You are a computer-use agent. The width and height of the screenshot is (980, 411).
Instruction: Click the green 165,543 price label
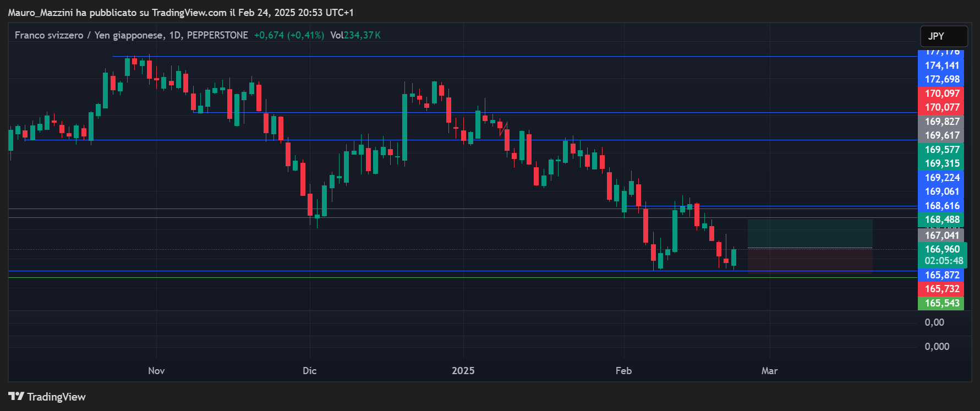(x=941, y=303)
